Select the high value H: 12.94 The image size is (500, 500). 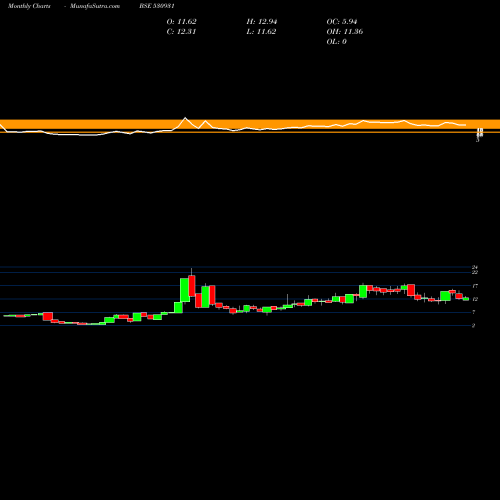(262, 22)
